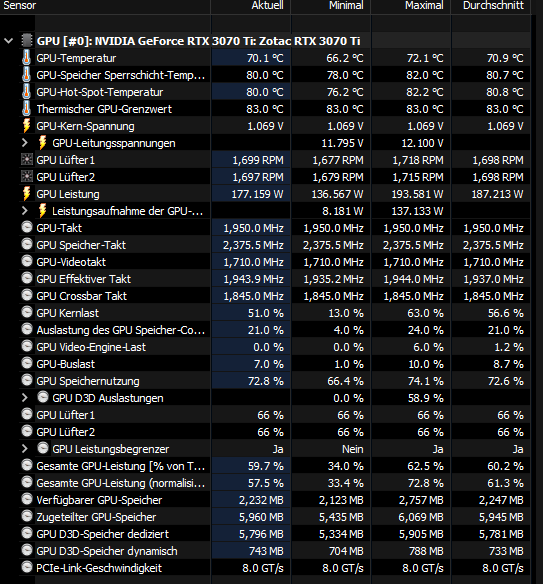The height and width of the screenshot is (584, 543).
Task: Click the 1,699 RPM current Lüfter1 value
Action: 258,160
